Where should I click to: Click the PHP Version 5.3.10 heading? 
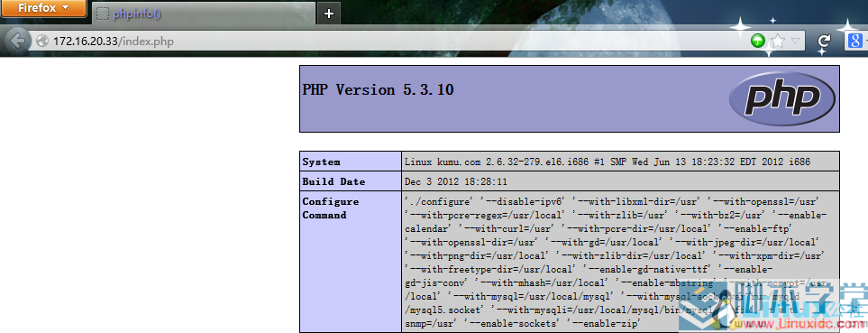(x=378, y=89)
